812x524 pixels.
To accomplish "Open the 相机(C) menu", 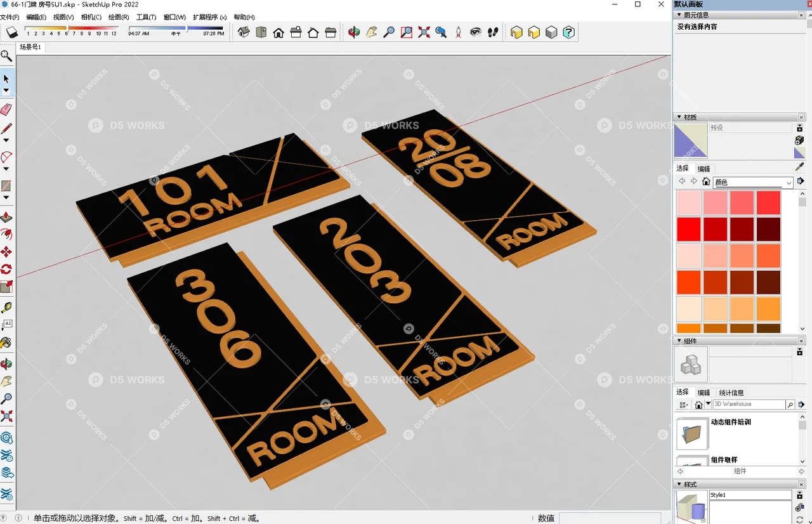I will pos(91,17).
